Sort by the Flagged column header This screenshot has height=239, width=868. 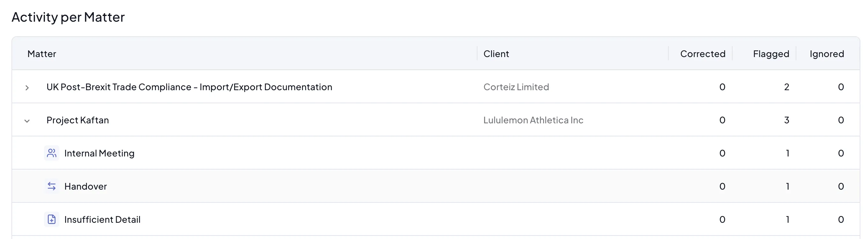pos(771,54)
